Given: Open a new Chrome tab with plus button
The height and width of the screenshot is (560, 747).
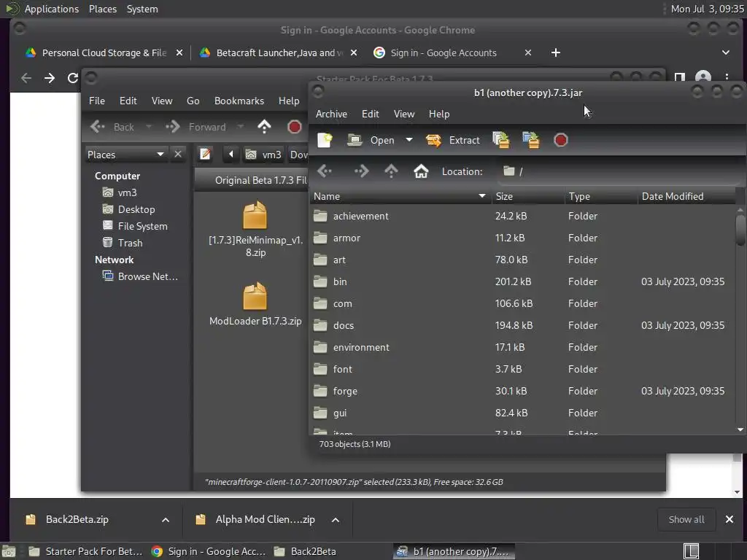Looking at the screenshot, I should click(x=555, y=52).
